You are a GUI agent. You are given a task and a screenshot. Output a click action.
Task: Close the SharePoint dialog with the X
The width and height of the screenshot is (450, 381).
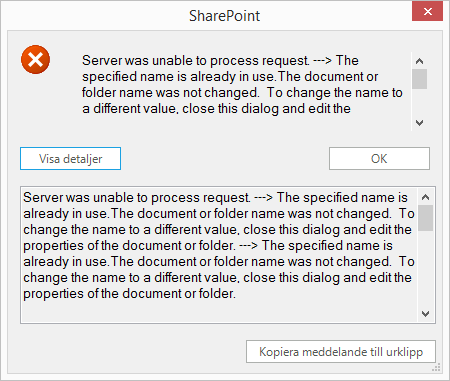pos(427,12)
